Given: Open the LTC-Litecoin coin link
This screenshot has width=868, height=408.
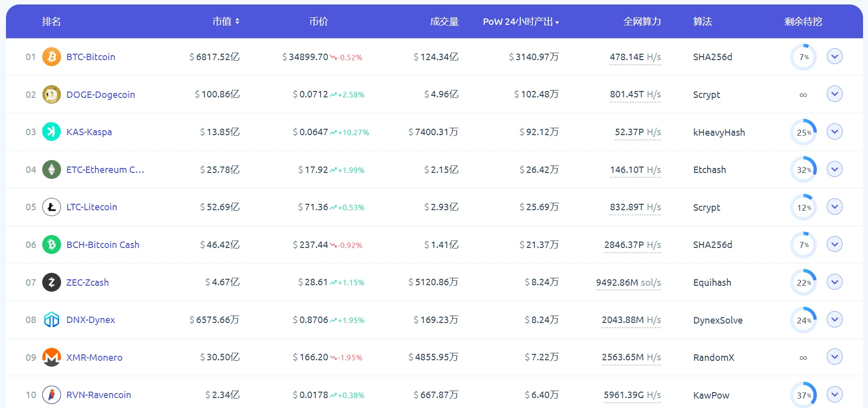Looking at the screenshot, I should point(92,207).
